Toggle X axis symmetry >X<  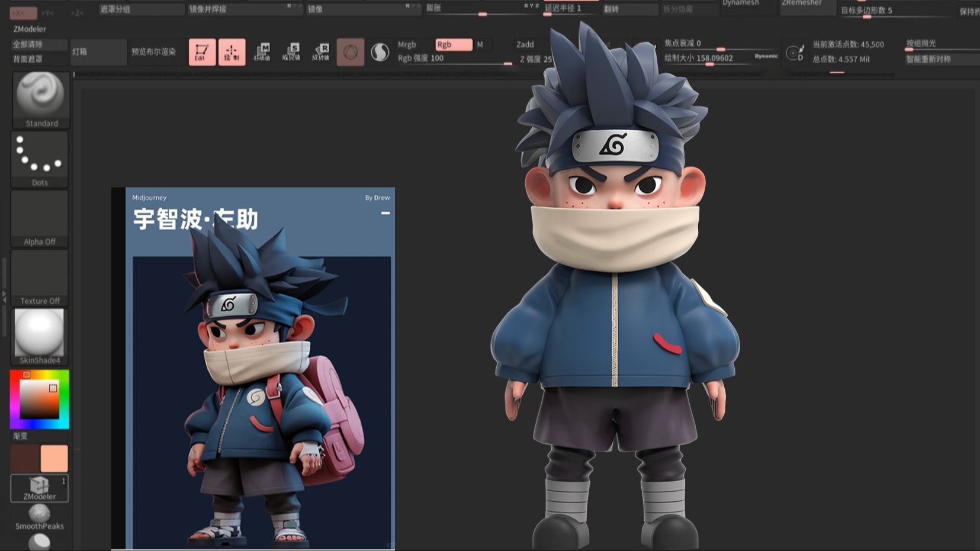pos(24,12)
